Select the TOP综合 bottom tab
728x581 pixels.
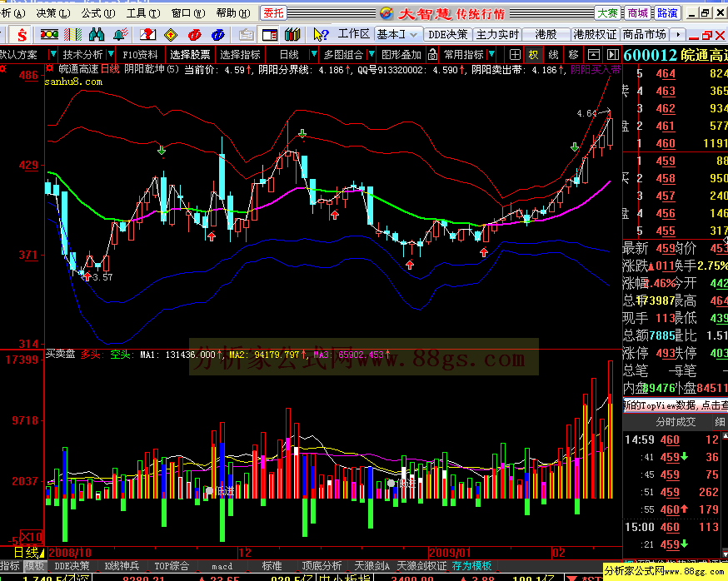pyautogui.click(x=172, y=566)
